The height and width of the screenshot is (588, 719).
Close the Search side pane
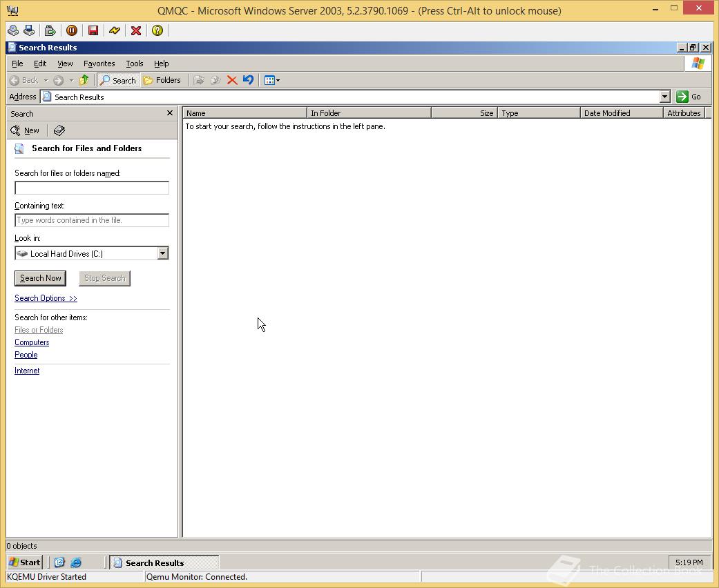click(x=170, y=113)
